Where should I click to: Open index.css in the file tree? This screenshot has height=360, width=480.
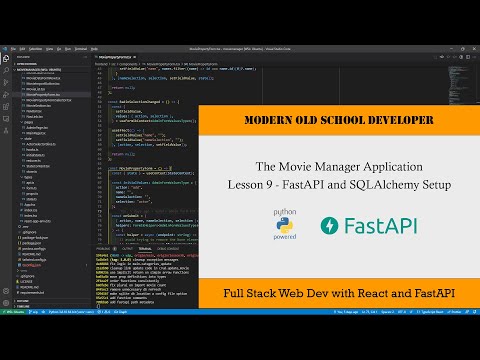click(31, 210)
